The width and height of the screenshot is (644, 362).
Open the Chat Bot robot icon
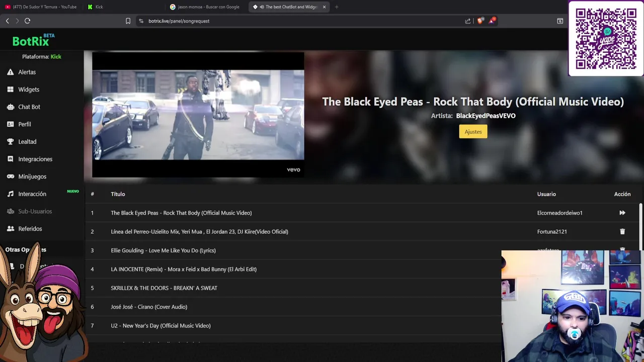pos(10,107)
